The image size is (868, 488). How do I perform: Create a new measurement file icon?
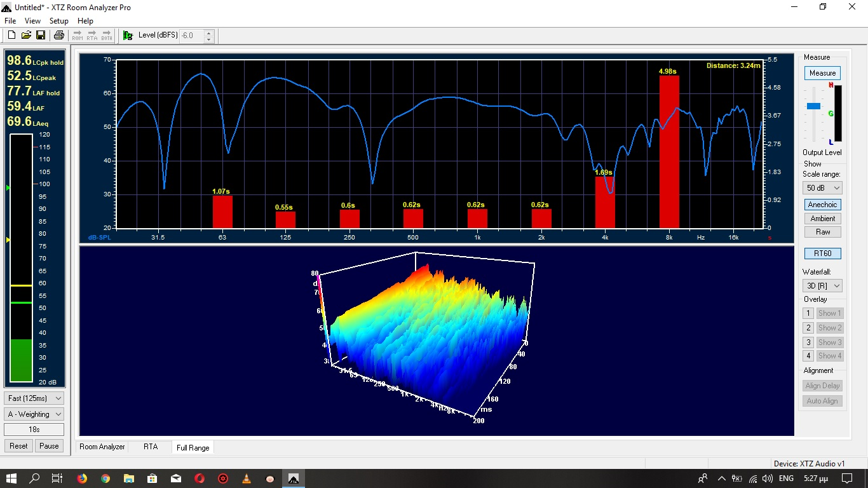tap(11, 36)
